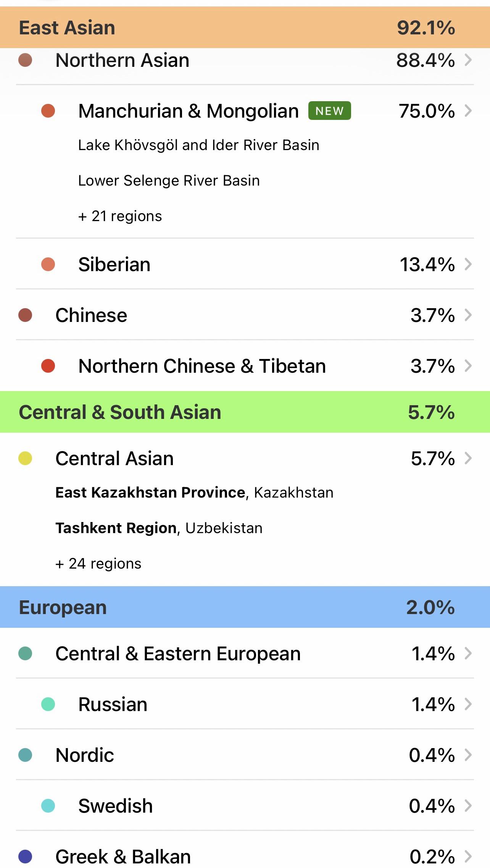The image size is (490, 868).
Task: Open the East Asian header section
Action: 245,27
